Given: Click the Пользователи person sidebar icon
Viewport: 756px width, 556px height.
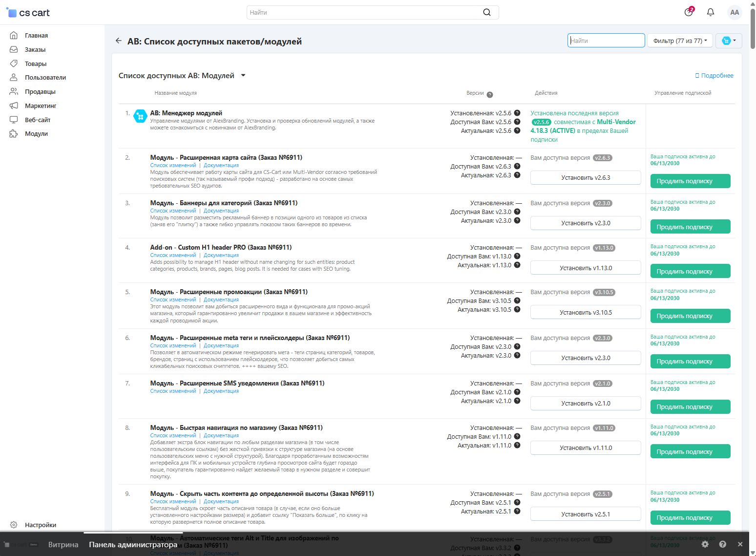Looking at the screenshot, I should tap(14, 77).
